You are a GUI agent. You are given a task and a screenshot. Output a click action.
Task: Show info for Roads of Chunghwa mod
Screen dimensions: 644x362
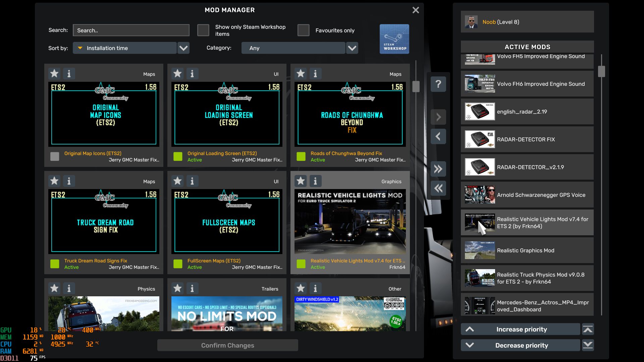315,73
